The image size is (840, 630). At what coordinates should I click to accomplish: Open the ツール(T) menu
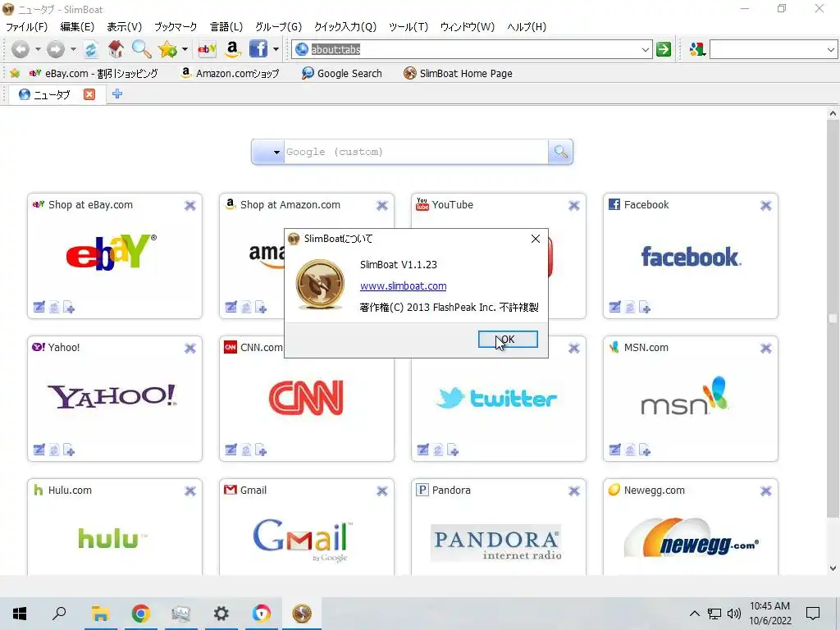[x=409, y=27]
